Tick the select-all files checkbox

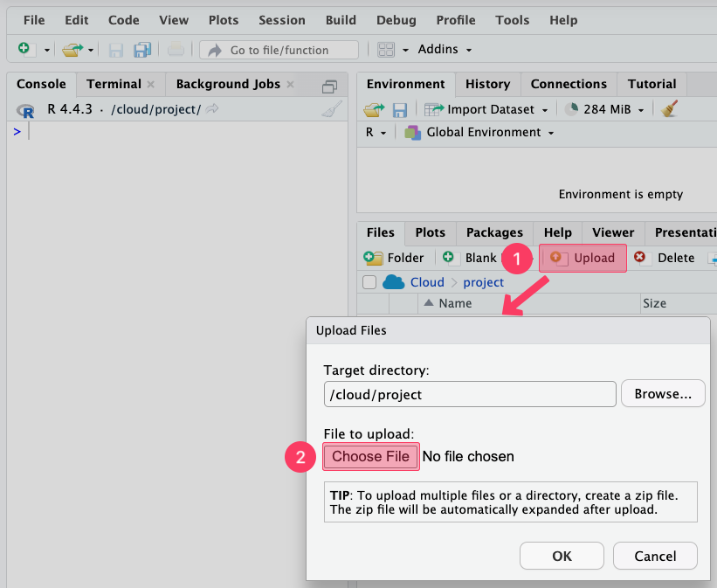369,282
